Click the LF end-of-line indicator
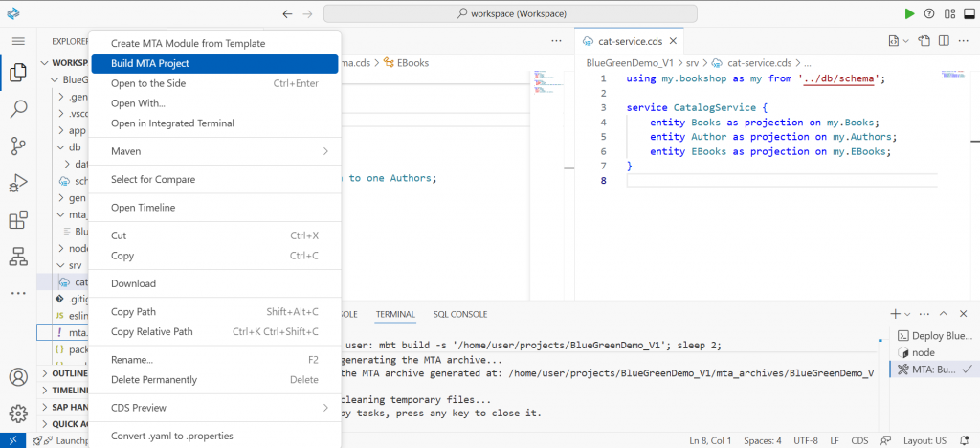Screen dimensions: 980x448 [835, 440]
